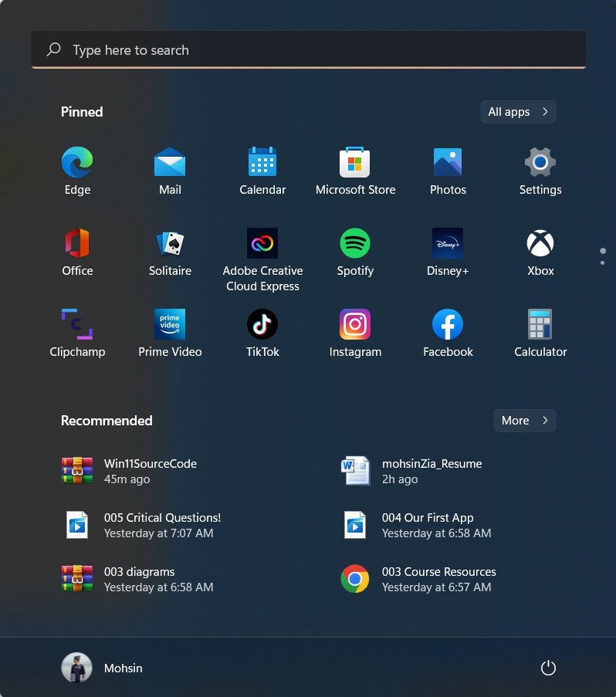Select the current pinned page dot

pos(603,251)
